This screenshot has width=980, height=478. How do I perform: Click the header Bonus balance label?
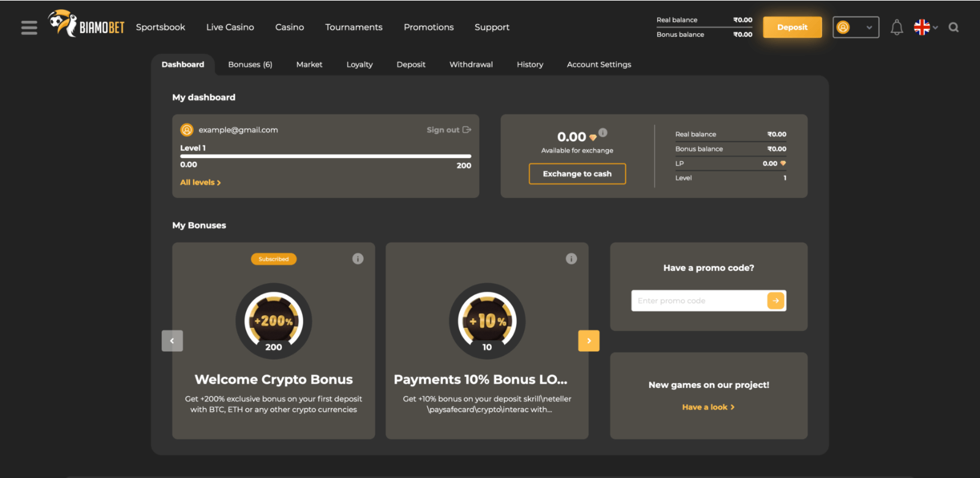coord(680,35)
